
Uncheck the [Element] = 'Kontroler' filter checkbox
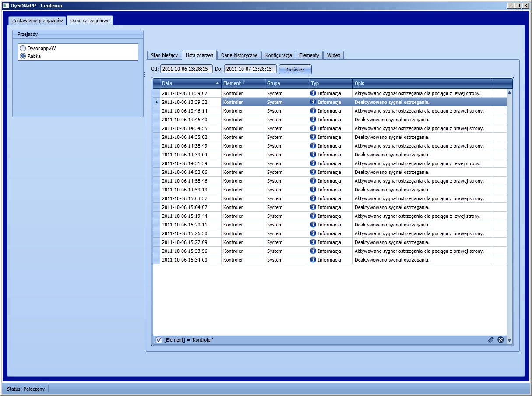coord(159,340)
